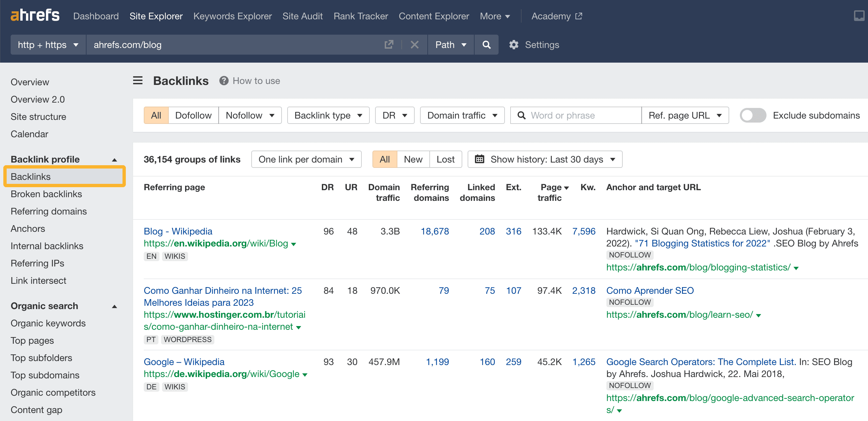The height and width of the screenshot is (421, 868).
Task: Open the Path mode dropdown
Action: tap(451, 44)
